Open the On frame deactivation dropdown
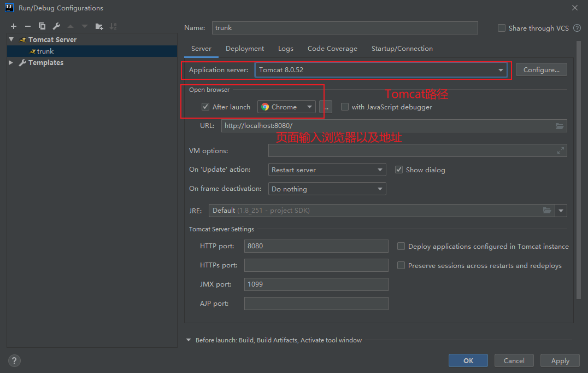 [327, 189]
